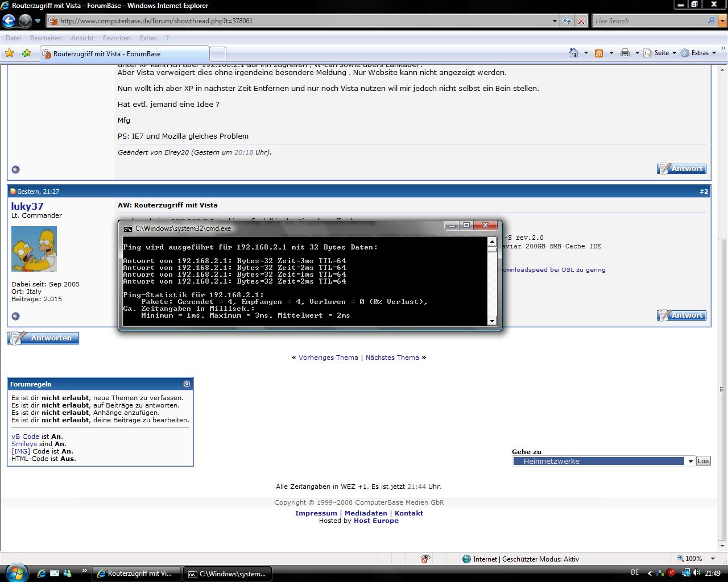Click the 20:18 edit time link
The width and height of the screenshot is (728, 582).
point(243,152)
